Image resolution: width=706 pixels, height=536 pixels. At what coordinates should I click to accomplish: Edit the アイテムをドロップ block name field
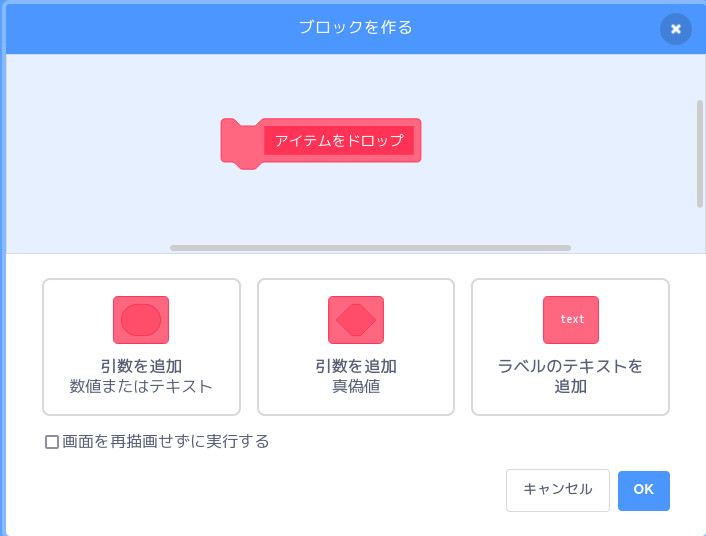[339, 141]
